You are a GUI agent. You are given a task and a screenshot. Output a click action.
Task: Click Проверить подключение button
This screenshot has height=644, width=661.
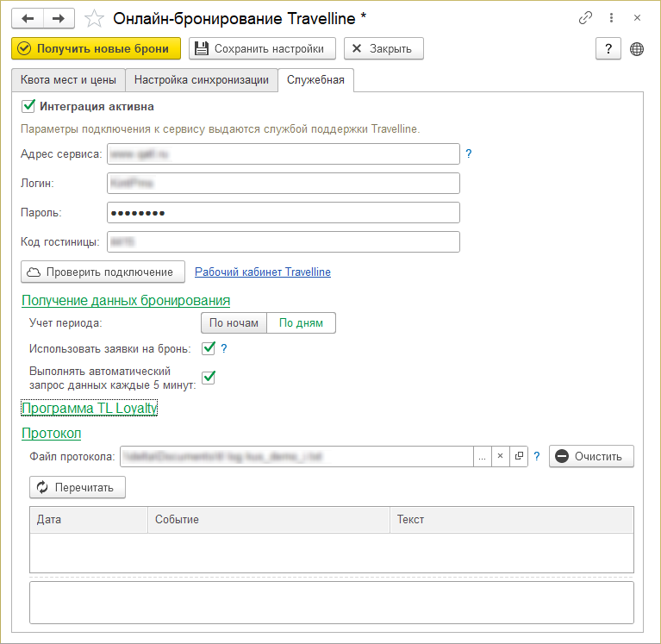click(x=103, y=272)
